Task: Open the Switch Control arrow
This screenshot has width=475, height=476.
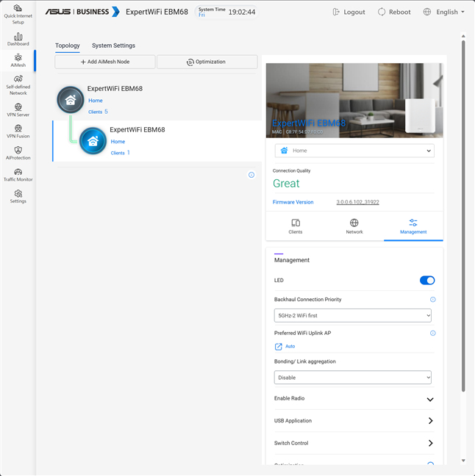Action: 430,443
